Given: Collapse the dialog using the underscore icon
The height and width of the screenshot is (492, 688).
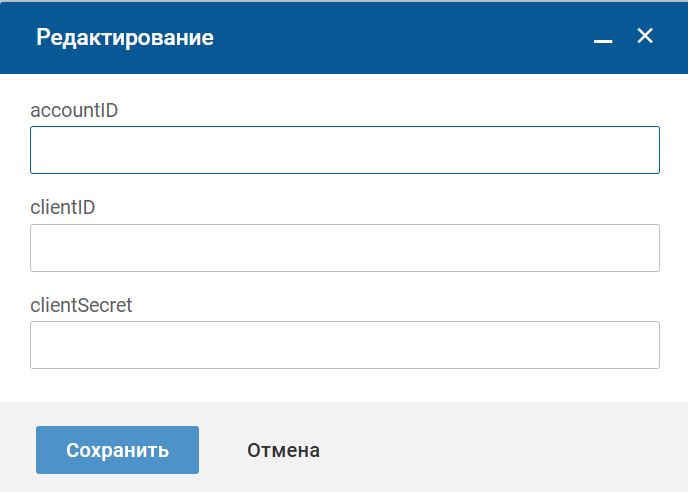Looking at the screenshot, I should click(602, 38).
